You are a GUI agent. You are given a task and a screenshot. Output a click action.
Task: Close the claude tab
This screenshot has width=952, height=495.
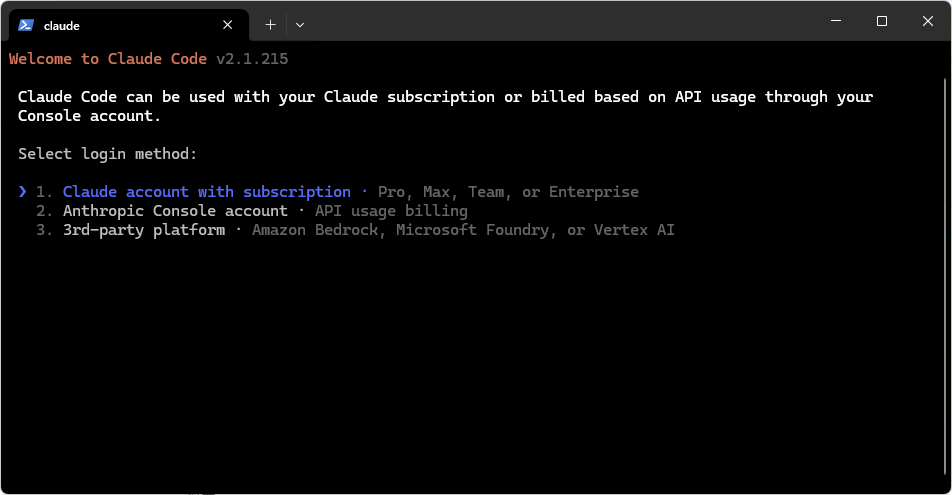(228, 25)
